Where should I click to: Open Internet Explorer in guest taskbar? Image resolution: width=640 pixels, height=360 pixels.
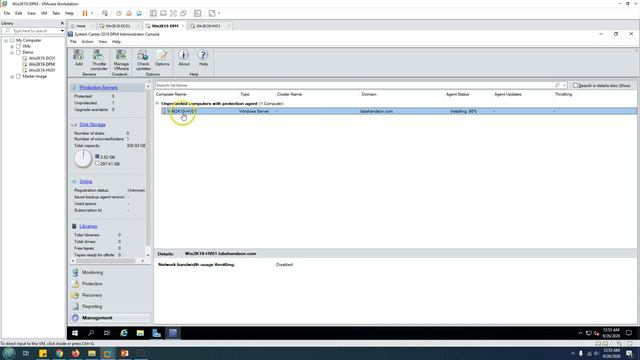(x=124, y=333)
